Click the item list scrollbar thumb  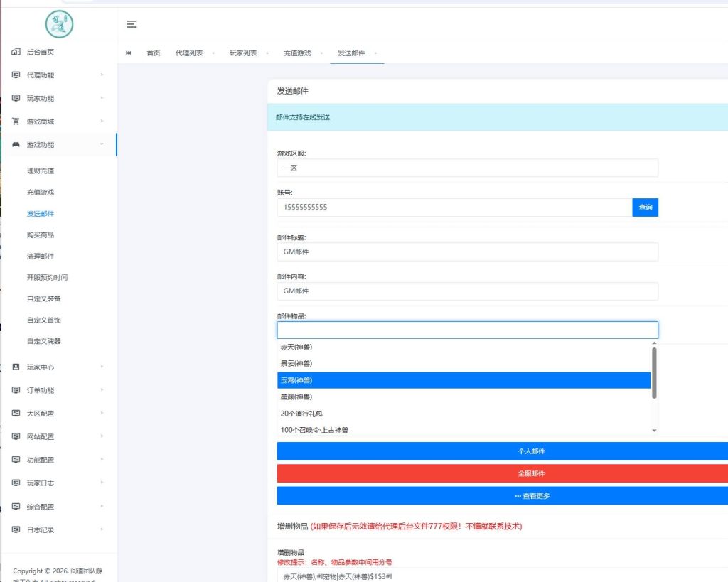point(654,372)
